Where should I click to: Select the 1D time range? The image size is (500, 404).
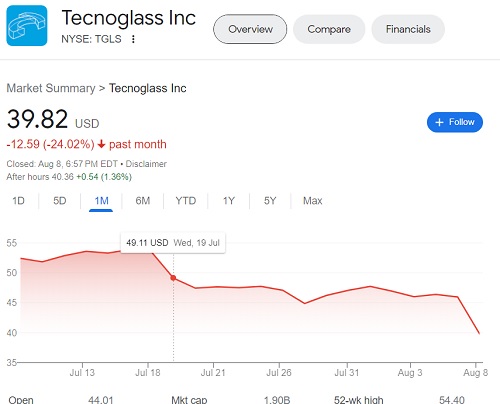(x=19, y=201)
